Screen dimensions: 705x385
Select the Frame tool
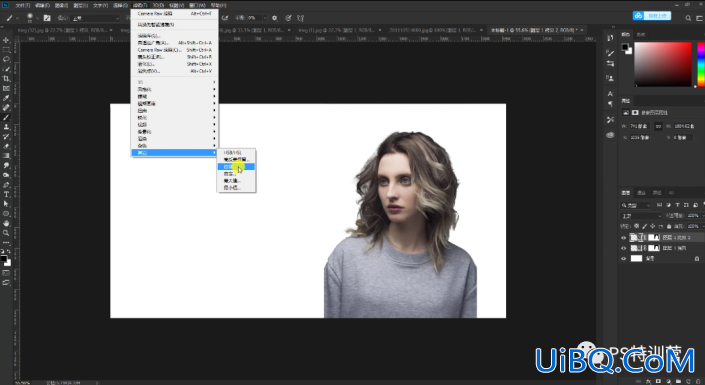(6, 89)
